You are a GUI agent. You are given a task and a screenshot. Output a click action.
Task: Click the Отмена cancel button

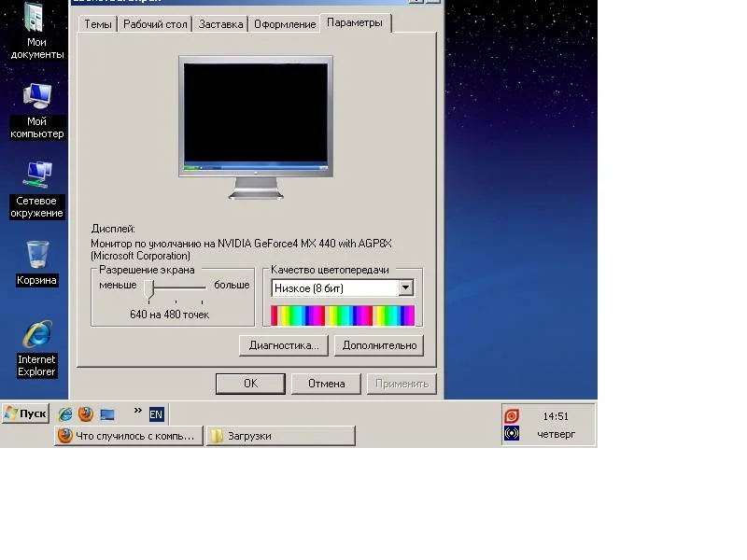pos(326,384)
